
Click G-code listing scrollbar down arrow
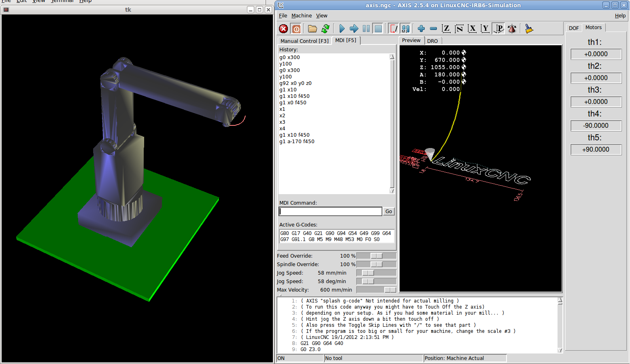click(560, 350)
